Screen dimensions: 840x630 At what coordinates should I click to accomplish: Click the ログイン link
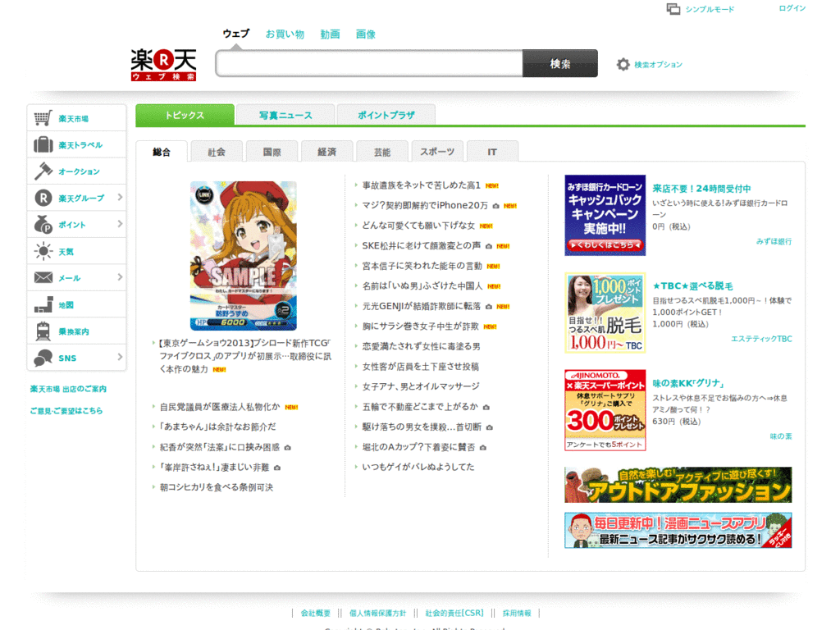coord(792,8)
